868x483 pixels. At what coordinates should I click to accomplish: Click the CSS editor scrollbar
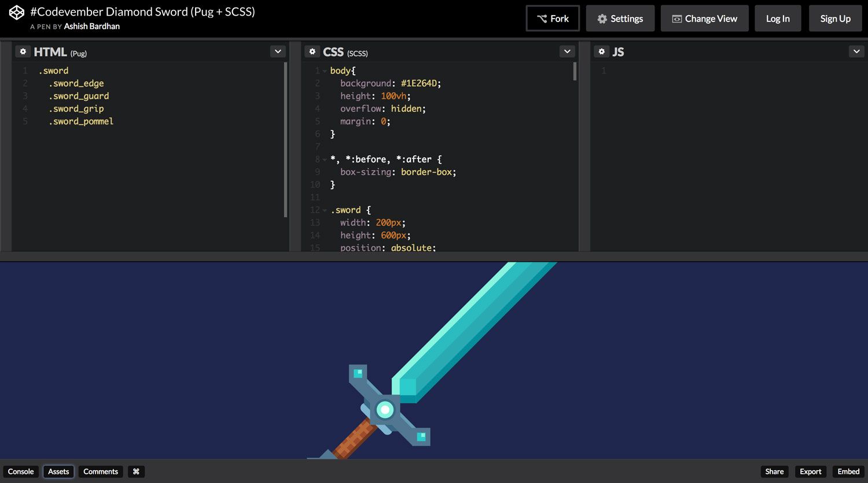(x=575, y=71)
